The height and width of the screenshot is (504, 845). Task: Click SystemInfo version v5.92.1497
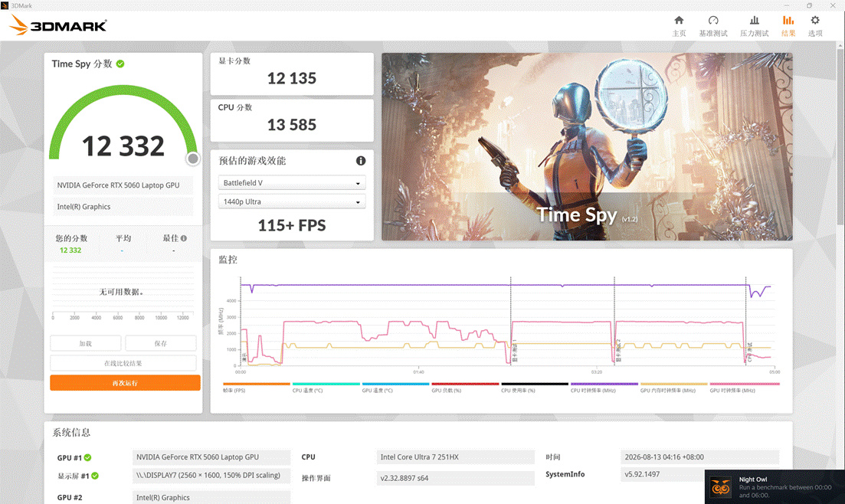(663, 474)
